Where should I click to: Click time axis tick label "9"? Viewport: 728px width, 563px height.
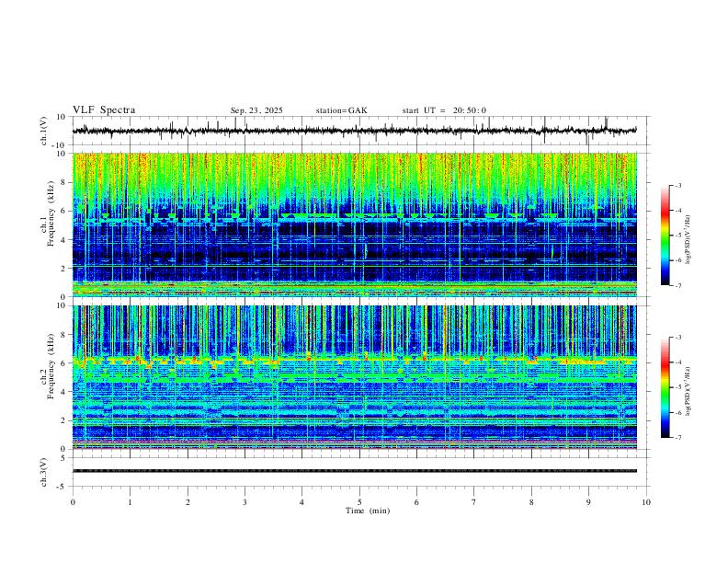(x=588, y=502)
